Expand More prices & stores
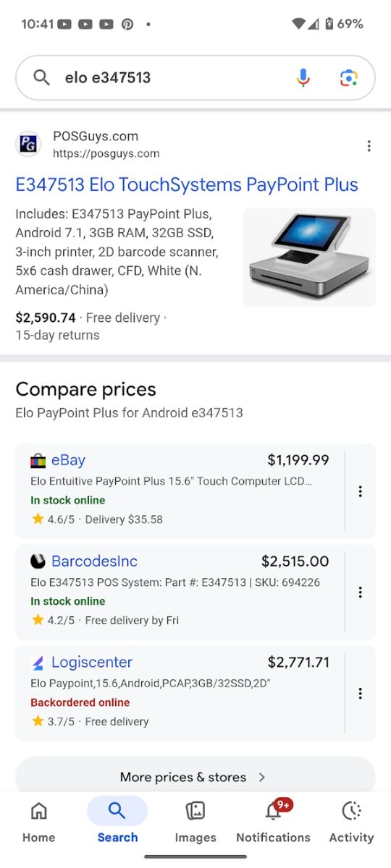 pyautogui.click(x=195, y=777)
